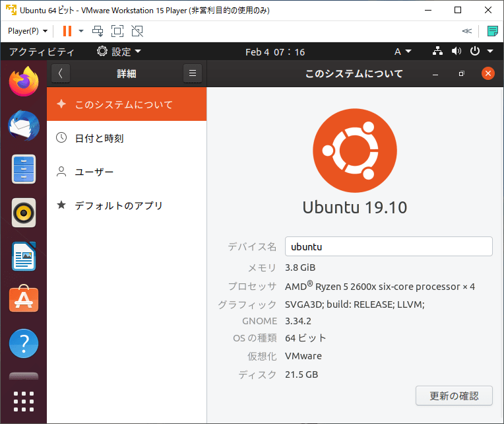Close the このシステムについて window
The height and width of the screenshot is (424, 504).
coord(488,74)
